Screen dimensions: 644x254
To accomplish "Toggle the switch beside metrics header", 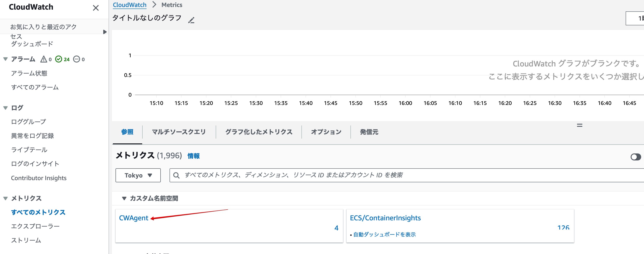I will tap(635, 157).
